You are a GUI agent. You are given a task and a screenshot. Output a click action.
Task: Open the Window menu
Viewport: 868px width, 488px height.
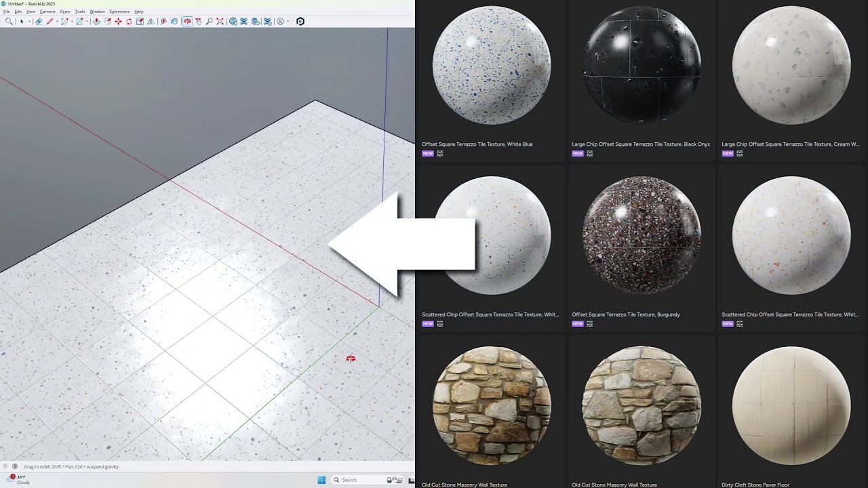point(97,12)
